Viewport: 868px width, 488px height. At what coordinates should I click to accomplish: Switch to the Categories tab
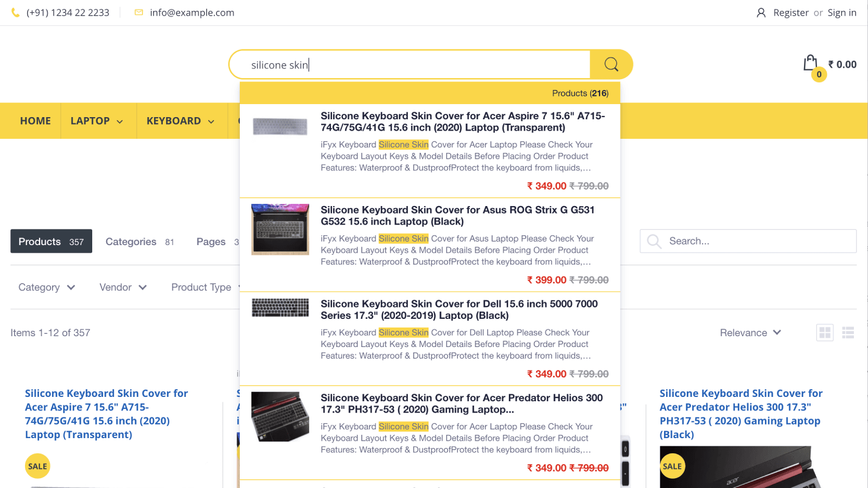pyautogui.click(x=131, y=241)
